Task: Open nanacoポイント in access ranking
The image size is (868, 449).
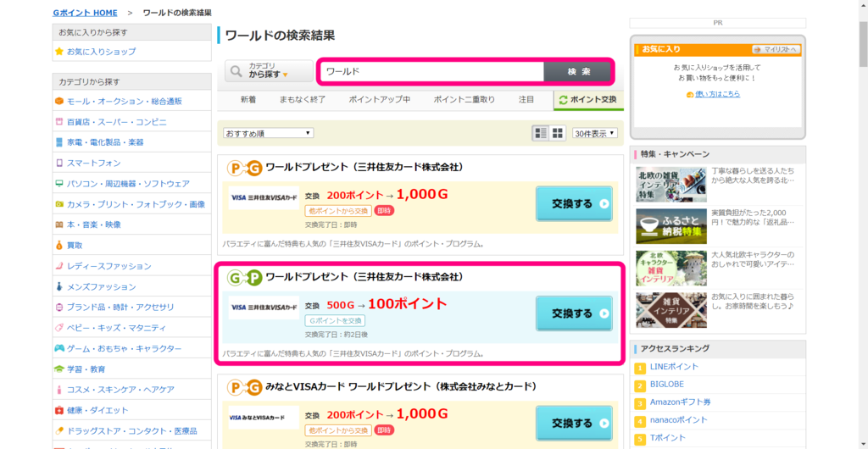Action: 678,419
